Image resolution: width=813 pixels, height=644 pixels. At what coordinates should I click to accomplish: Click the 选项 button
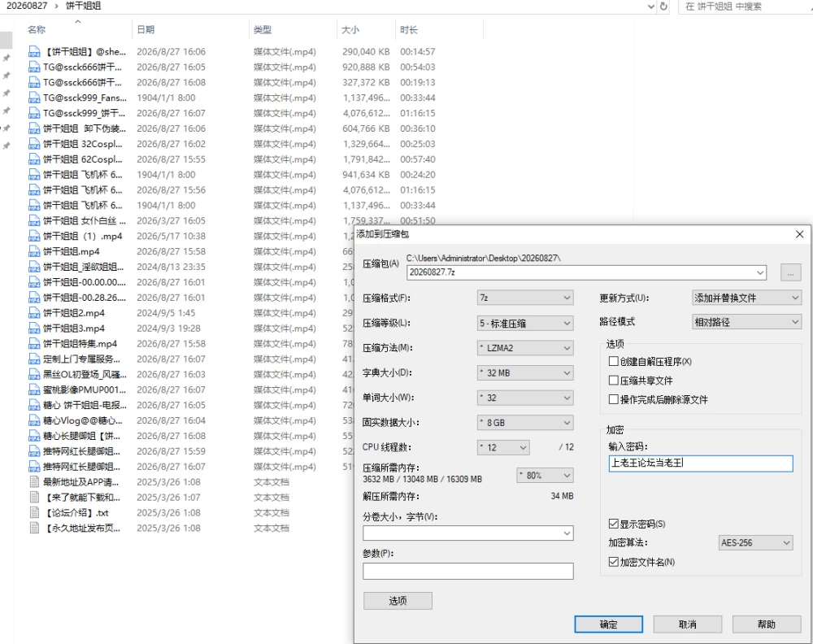(398, 600)
